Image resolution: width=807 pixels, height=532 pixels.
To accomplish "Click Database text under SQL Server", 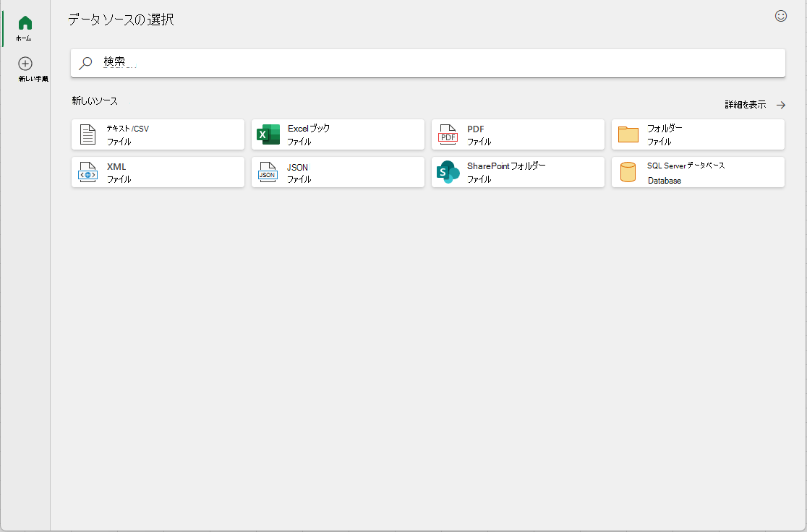I will point(665,181).
